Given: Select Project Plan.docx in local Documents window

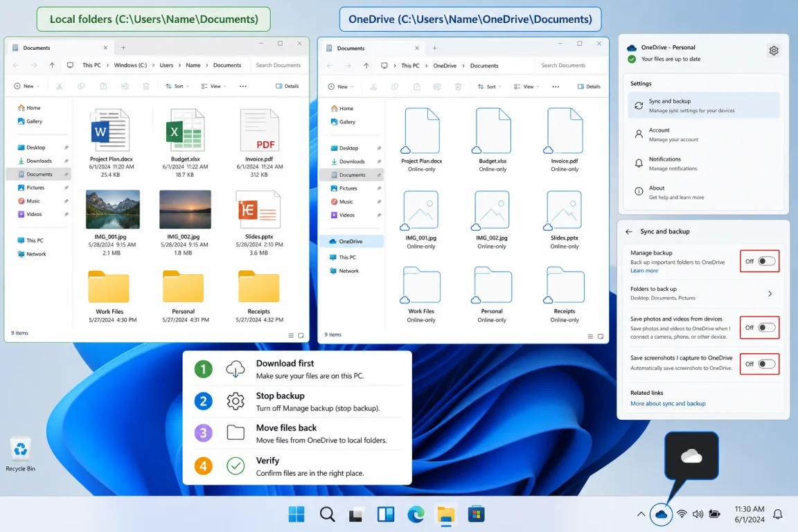Looking at the screenshot, I should [111, 143].
